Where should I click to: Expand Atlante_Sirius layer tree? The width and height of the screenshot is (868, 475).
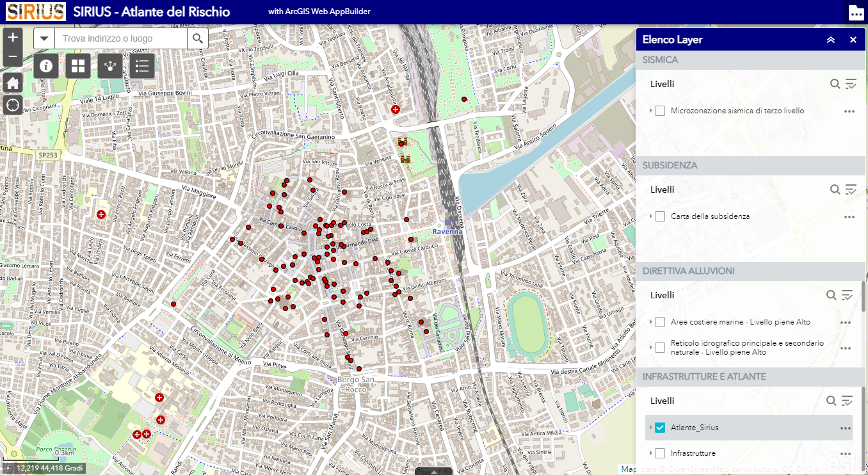[650, 428]
